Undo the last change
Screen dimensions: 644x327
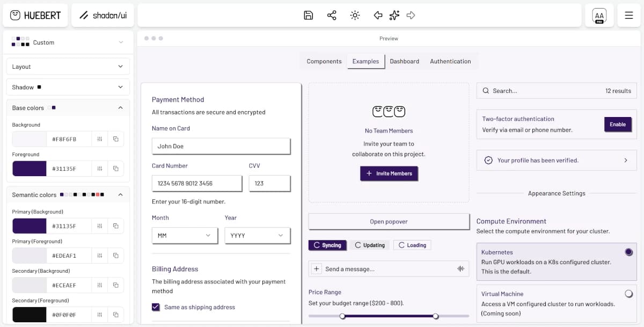point(378,15)
